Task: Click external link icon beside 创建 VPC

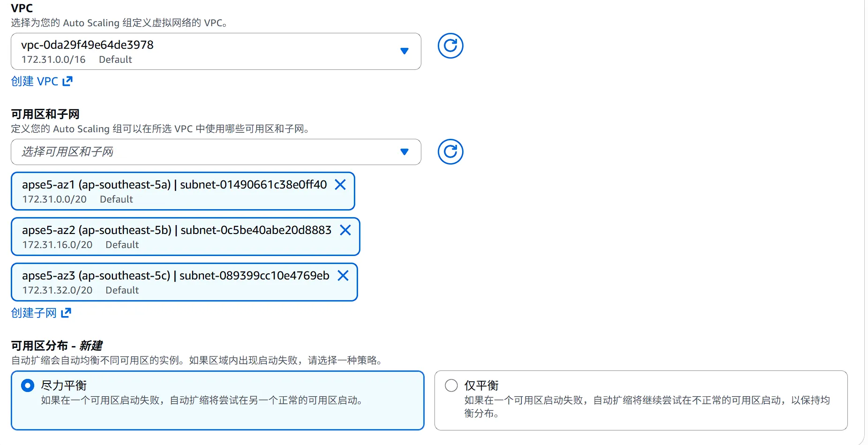Action: pos(68,81)
